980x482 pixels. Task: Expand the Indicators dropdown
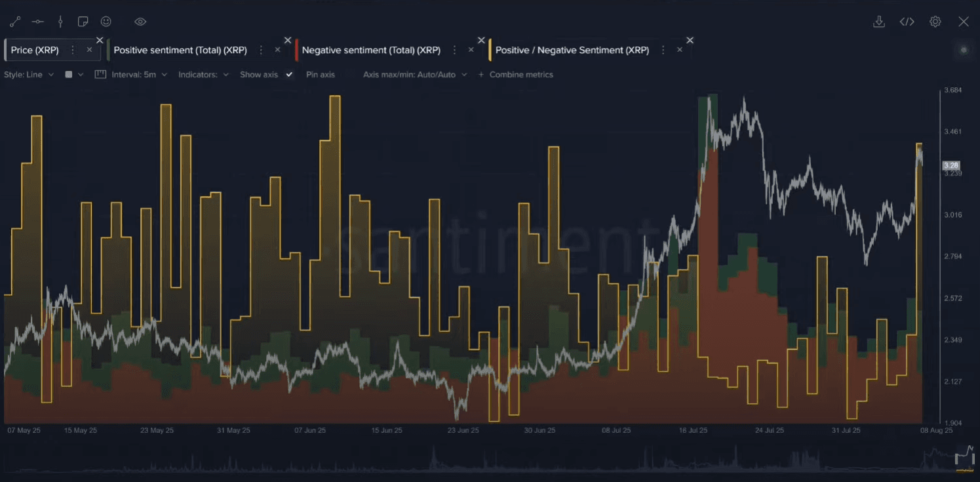(x=203, y=75)
